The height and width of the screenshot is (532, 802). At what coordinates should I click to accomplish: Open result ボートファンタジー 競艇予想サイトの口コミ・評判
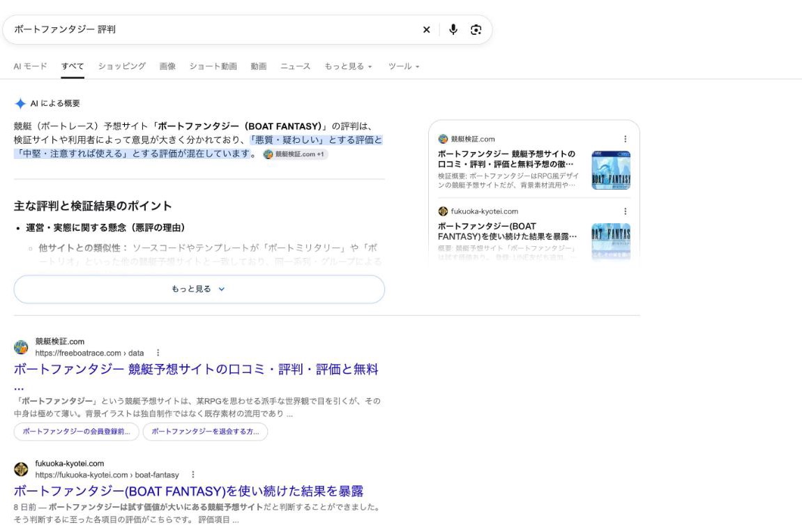click(196, 370)
